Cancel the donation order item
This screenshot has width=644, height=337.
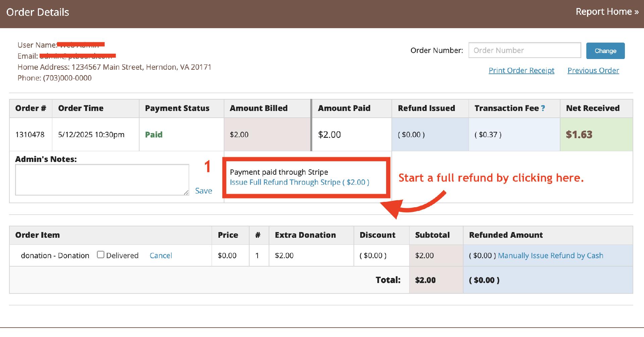161,256
